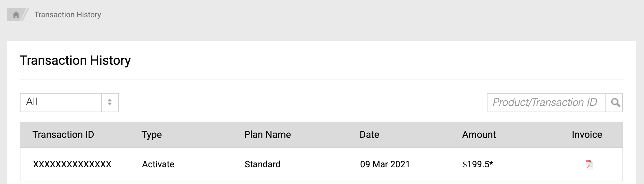Select the XXXXXXXXXXXXXX transaction ID cell
The height and width of the screenshot is (184, 644).
pyautogui.click(x=72, y=164)
